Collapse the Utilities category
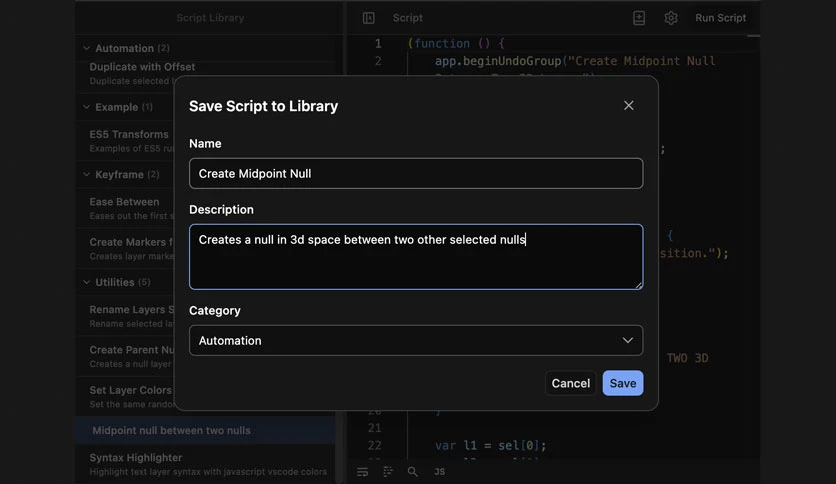This screenshot has height=484, width=836. (x=86, y=282)
